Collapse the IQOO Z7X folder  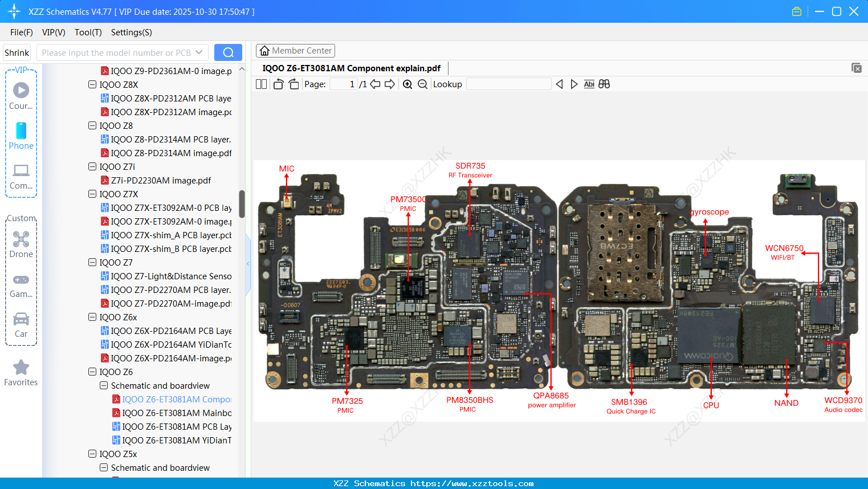click(92, 194)
